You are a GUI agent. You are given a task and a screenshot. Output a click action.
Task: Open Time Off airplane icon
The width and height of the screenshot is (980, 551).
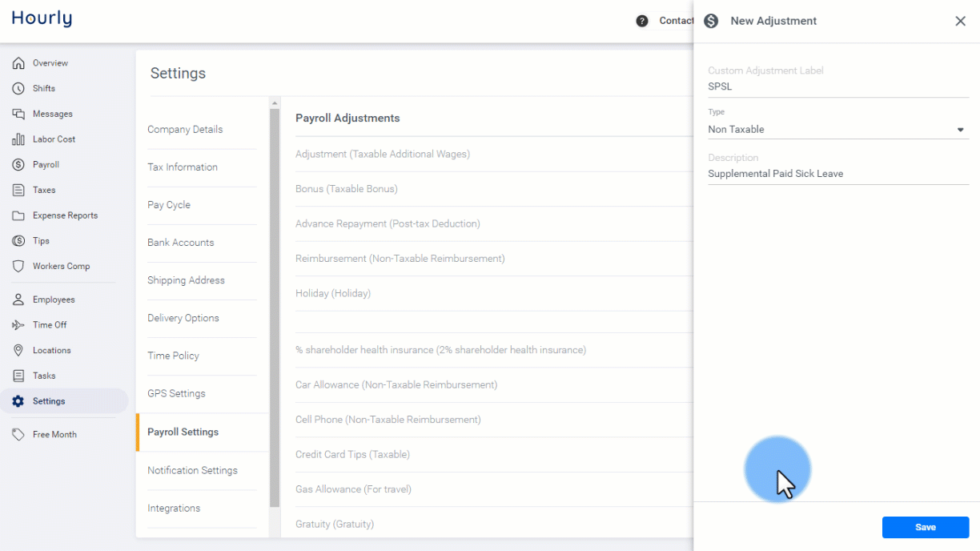tap(18, 325)
